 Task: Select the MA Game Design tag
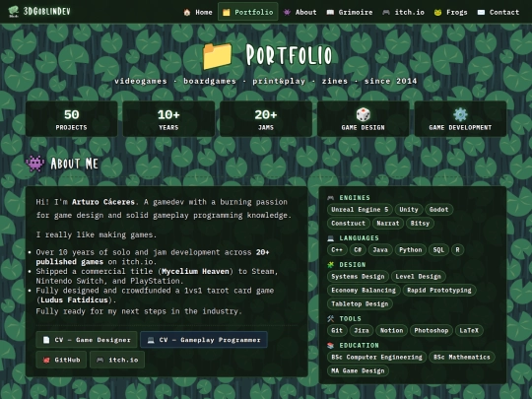pos(358,370)
